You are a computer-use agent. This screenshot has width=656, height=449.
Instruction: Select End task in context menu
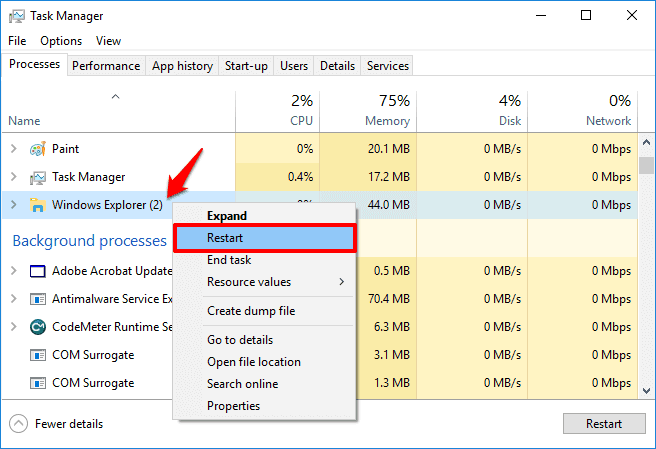[x=229, y=260]
